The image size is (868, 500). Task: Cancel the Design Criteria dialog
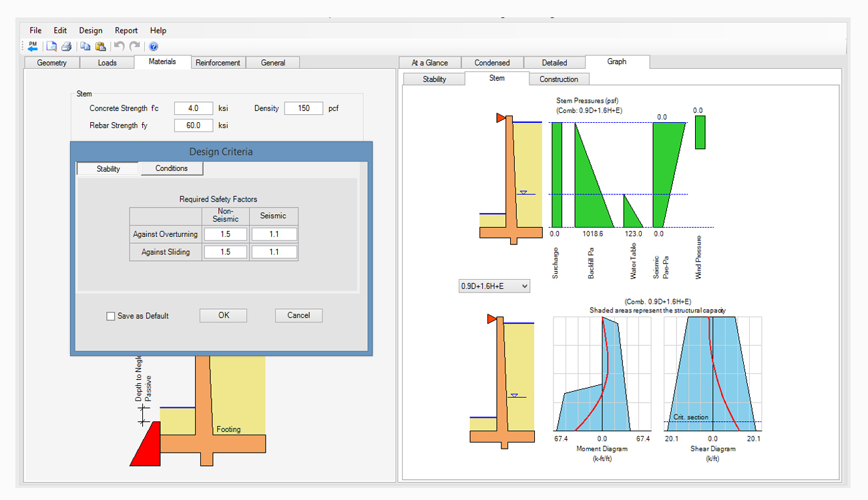pos(298,315)
